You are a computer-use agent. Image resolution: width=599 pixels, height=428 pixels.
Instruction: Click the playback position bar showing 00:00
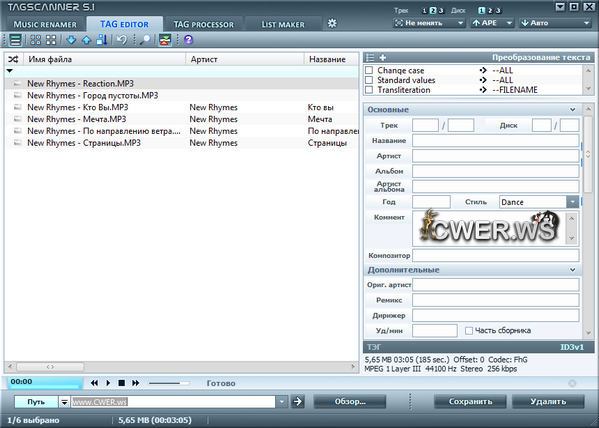45,383
